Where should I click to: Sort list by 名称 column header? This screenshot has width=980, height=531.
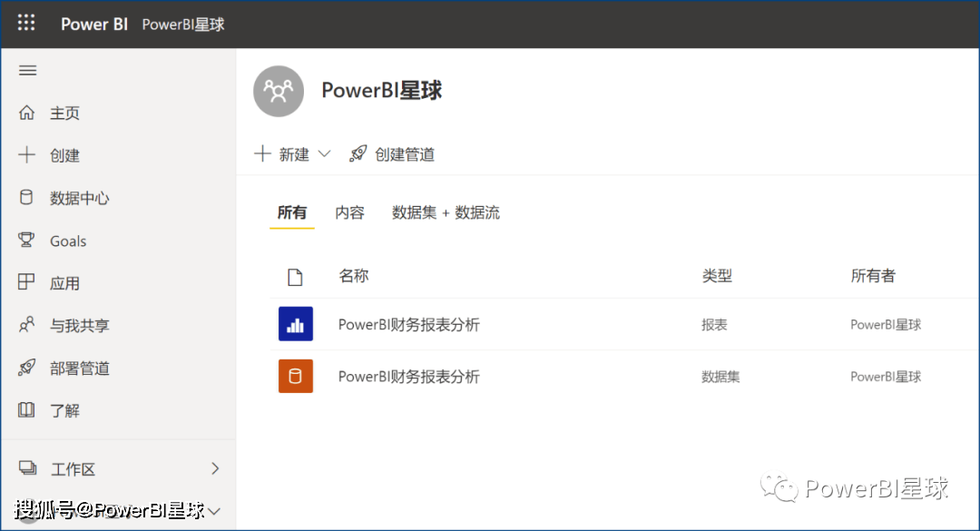pos(353,276)
